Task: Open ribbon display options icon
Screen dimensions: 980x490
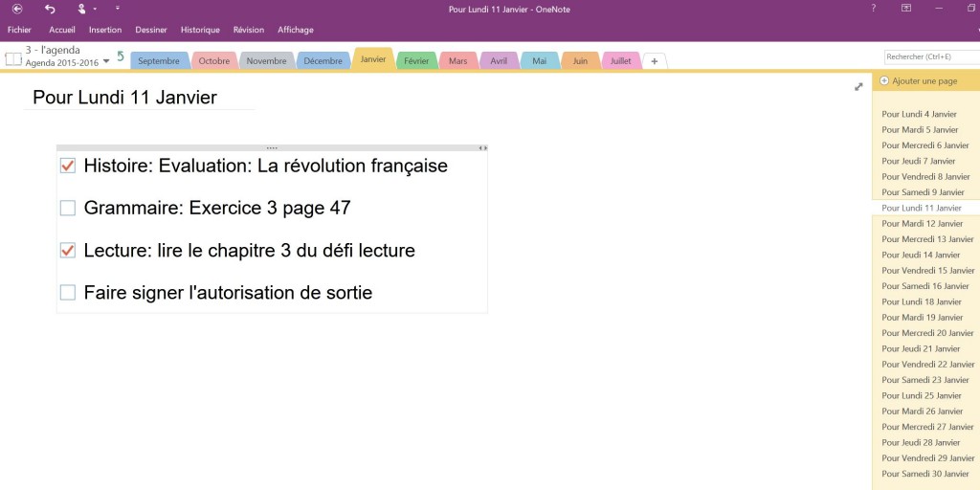Action: coord(906,9)
